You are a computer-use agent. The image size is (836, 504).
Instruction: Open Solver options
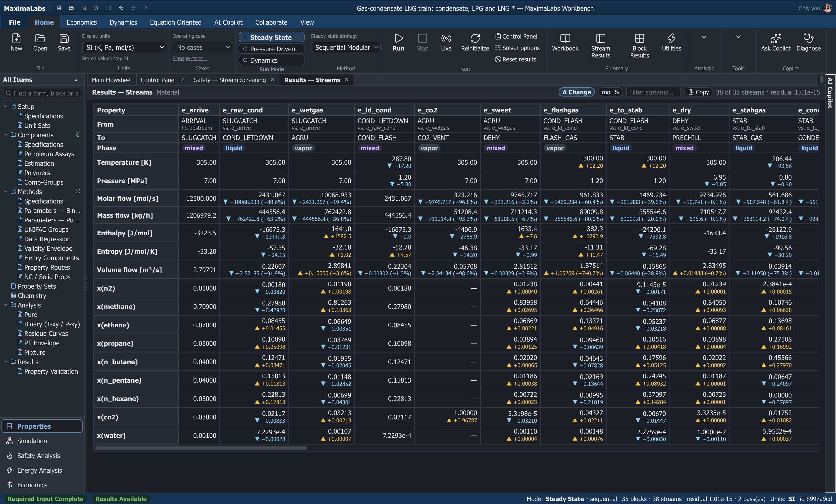(517, 48)
